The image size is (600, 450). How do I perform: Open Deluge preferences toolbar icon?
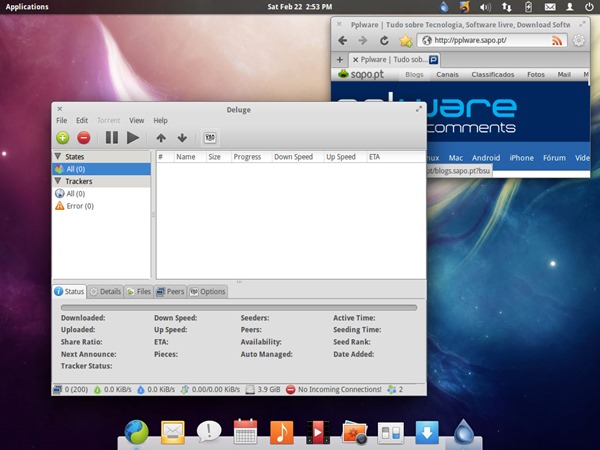pos(210,138)
